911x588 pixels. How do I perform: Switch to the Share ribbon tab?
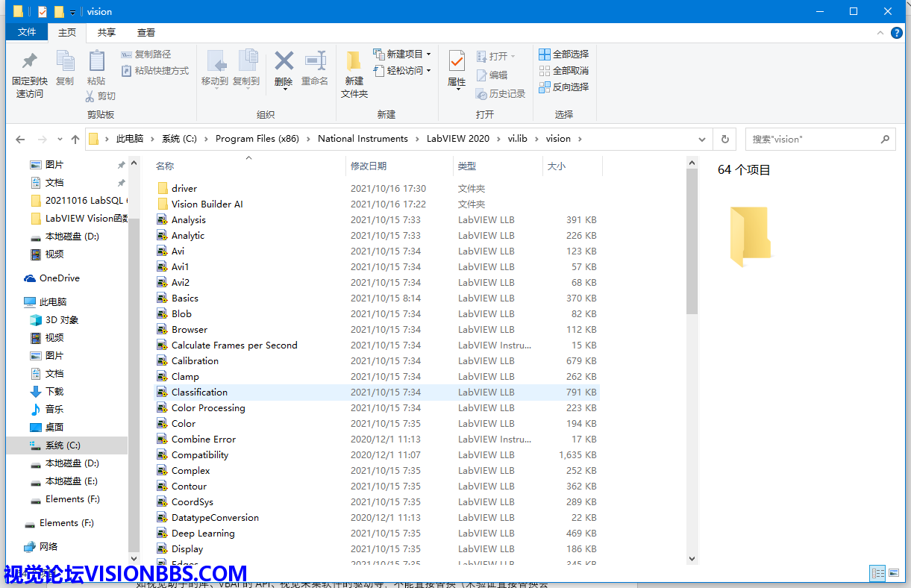pyautogui.click(x=107, y=32)
